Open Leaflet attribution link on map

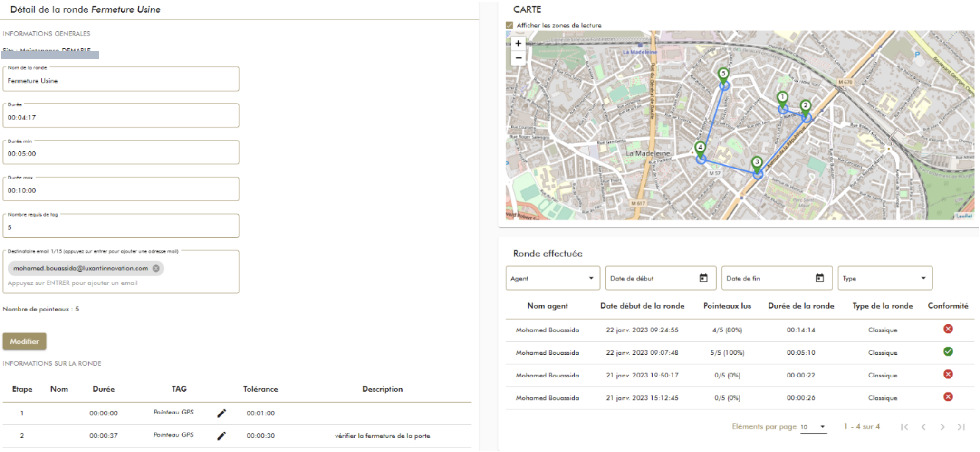(x=964, y=216)
